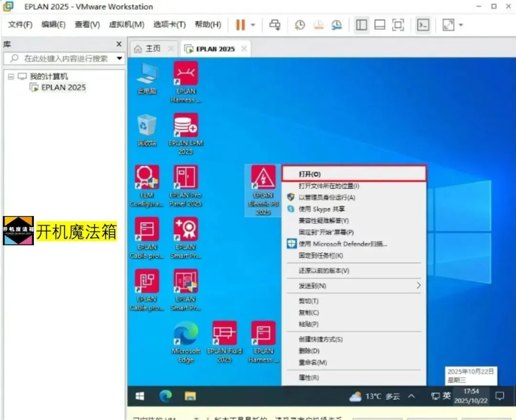
Task: Select EPLAN Electric P8 2025 icon
Action: click(x=263, y=190)
